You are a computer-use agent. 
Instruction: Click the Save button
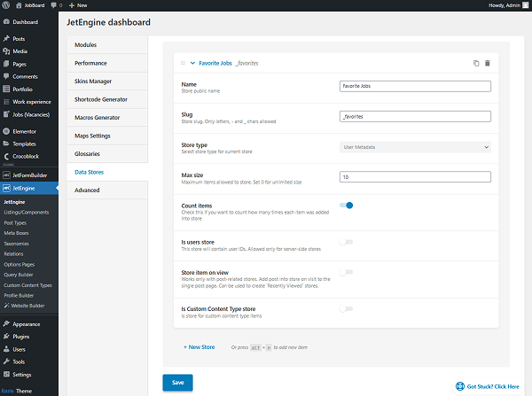click(x=178, y=383)
